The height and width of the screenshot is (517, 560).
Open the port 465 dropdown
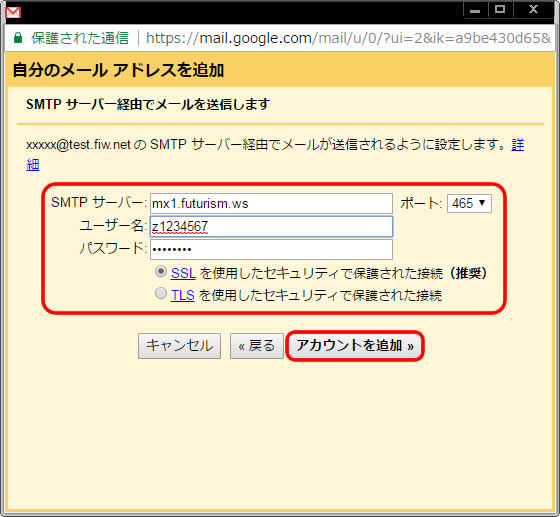(x=469, y=204)
